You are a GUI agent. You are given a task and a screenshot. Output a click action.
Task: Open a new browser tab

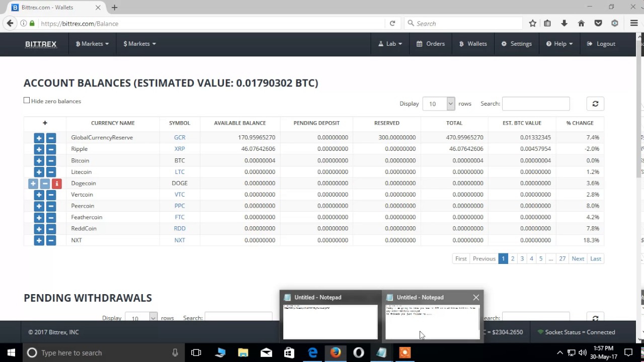click(x=114, y=8)
